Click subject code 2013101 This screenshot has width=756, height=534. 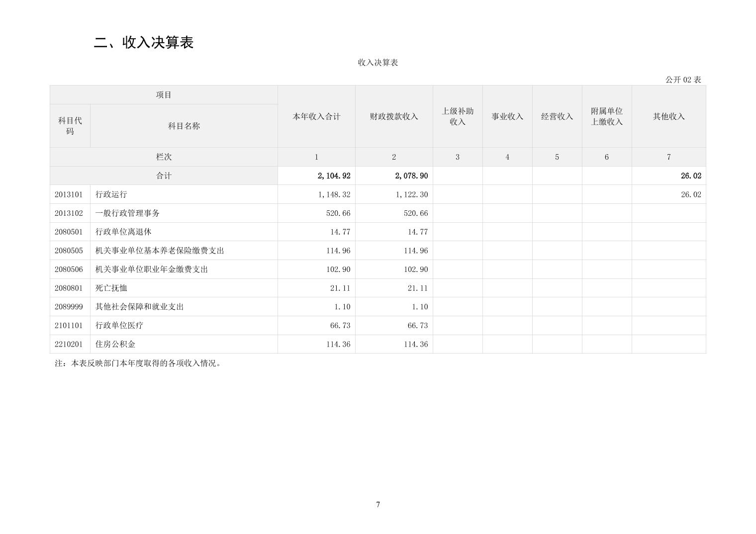69,194
